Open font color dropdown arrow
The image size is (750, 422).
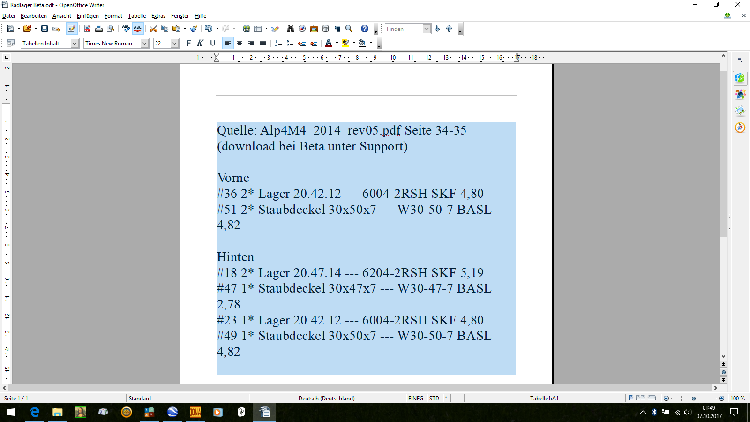click(337, 43)
